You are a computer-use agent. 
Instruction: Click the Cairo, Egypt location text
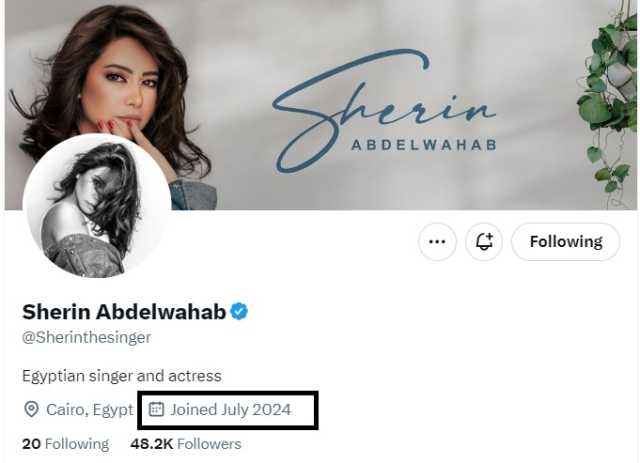click(90, 410)
